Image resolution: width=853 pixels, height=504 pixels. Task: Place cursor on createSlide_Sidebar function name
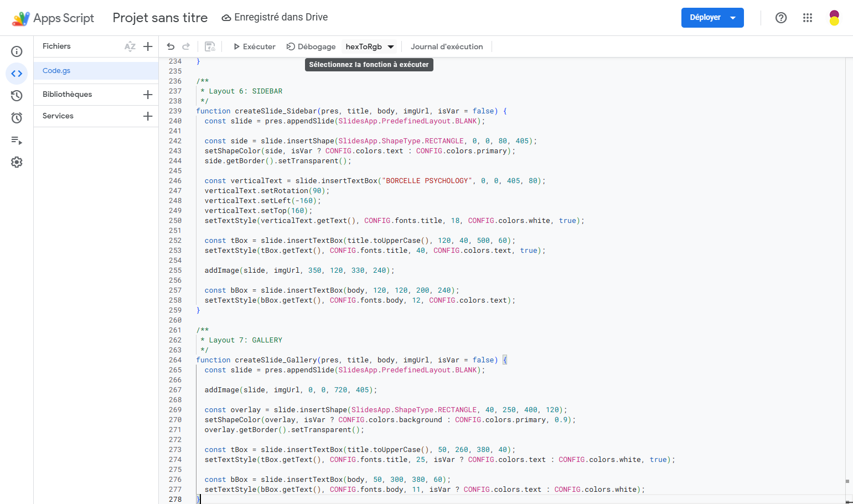pyautogui.click(x=276, y=111)
